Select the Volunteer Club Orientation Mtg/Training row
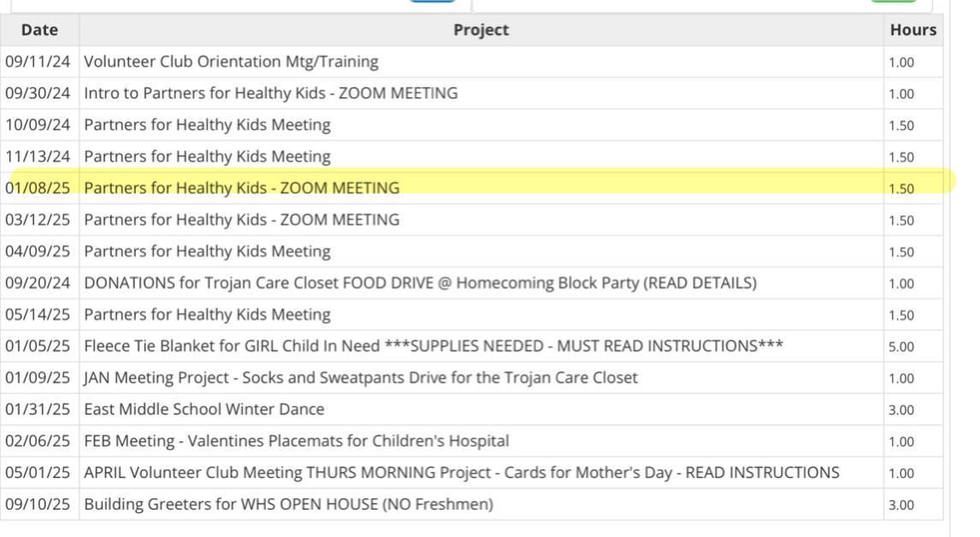 (x=231, y=62)
